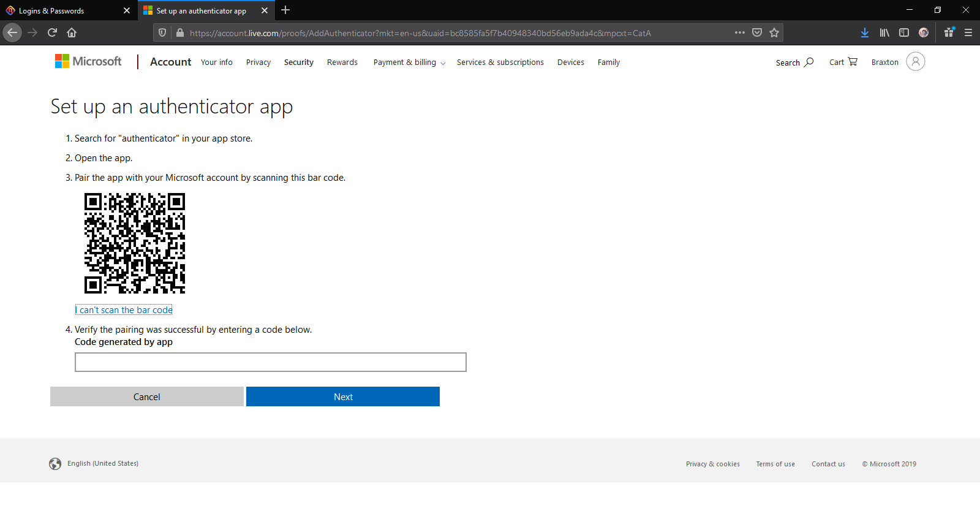Close the Logins & Passwords tab
This screenshot has height=527, width=980.
(x=127, y=10)
